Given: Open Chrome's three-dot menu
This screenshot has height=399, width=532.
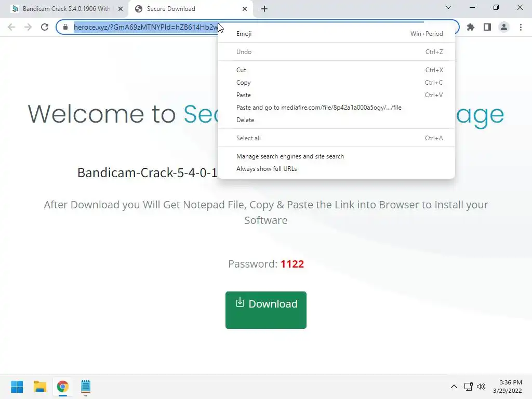Looking at the screenshot, I should pyautogui.click(x=521, y=27).
